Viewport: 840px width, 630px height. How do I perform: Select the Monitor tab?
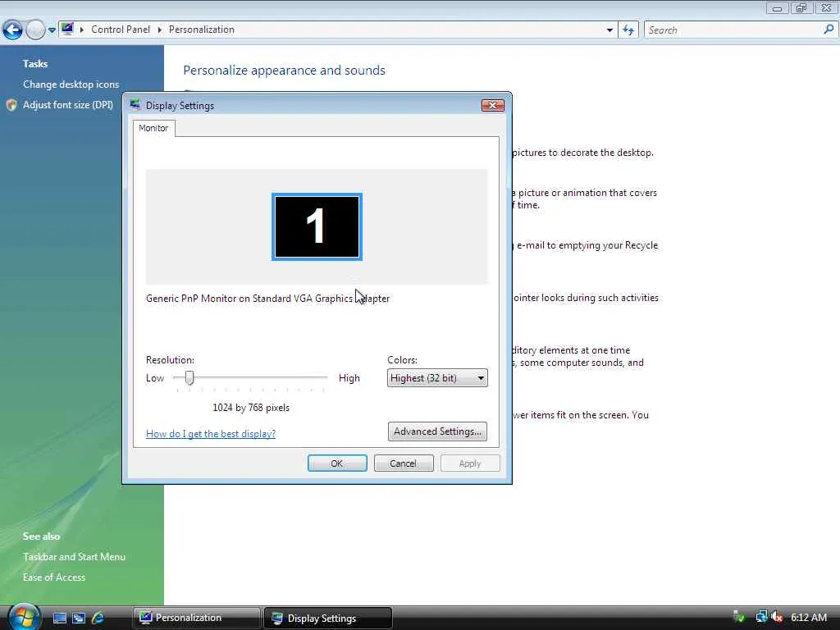[x=153, y=128]
